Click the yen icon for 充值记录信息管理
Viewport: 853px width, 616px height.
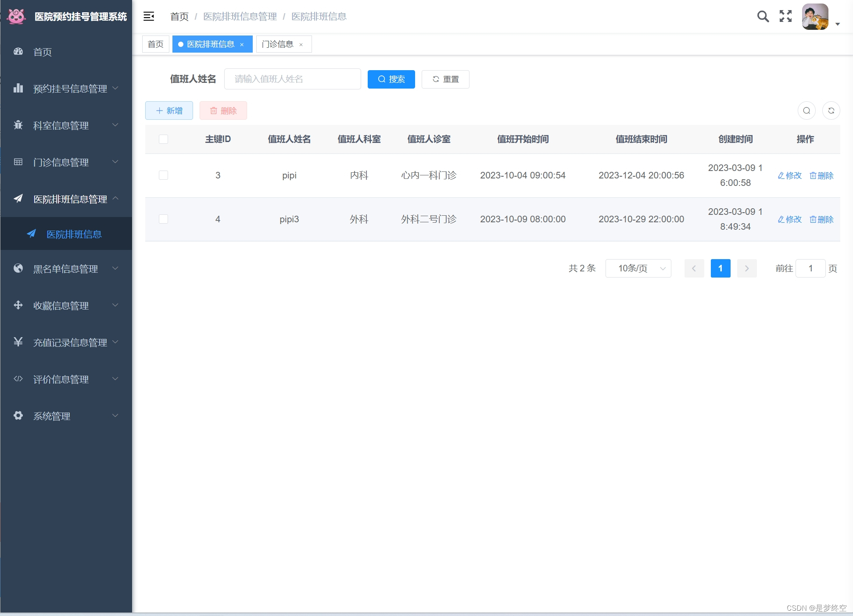pyautogui.click(x=18, y=342)
